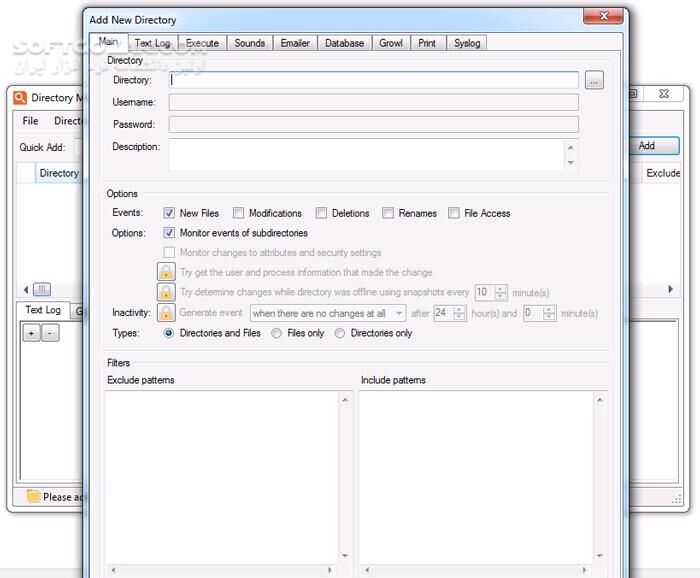Screen dimensions: 700x578
Task: Click the lock icon beside Inactivity Generate event
Action: click(x=166, y=313)
